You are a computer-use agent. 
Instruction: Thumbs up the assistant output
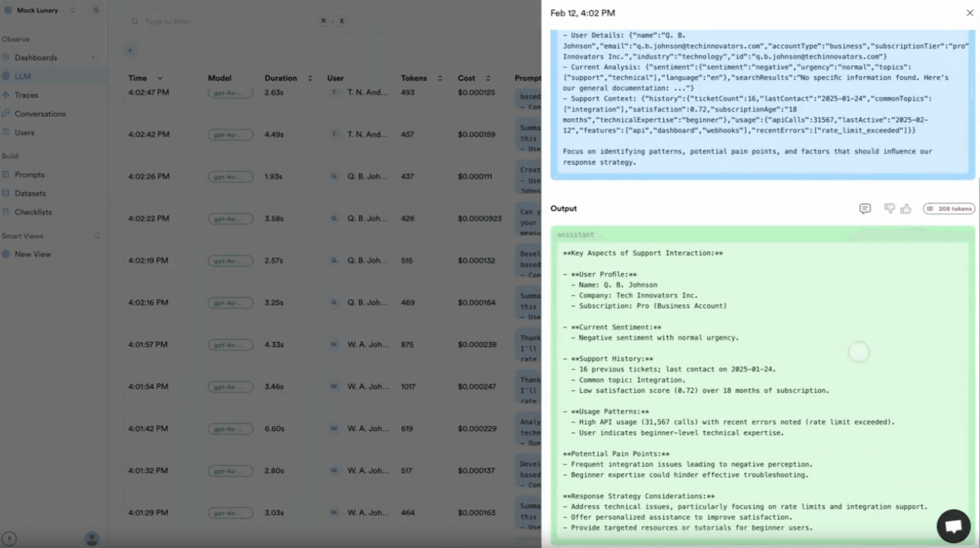click(906, 209)
